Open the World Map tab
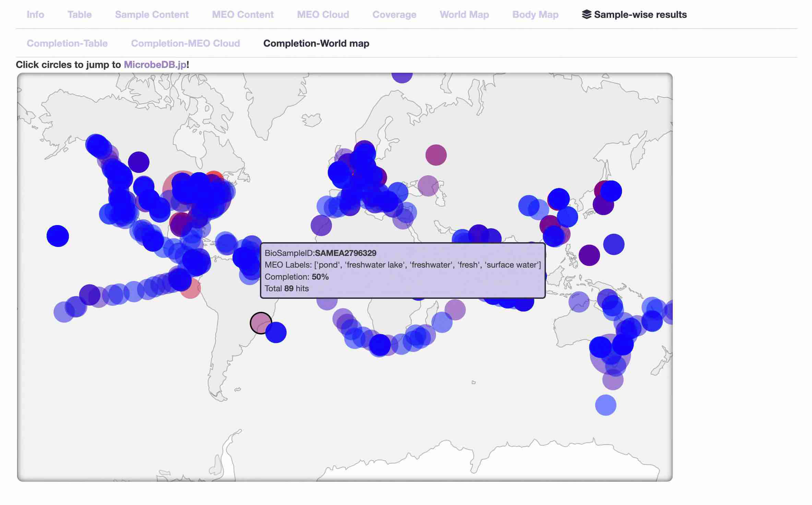The image size is (812, 505). coord(464,14)
